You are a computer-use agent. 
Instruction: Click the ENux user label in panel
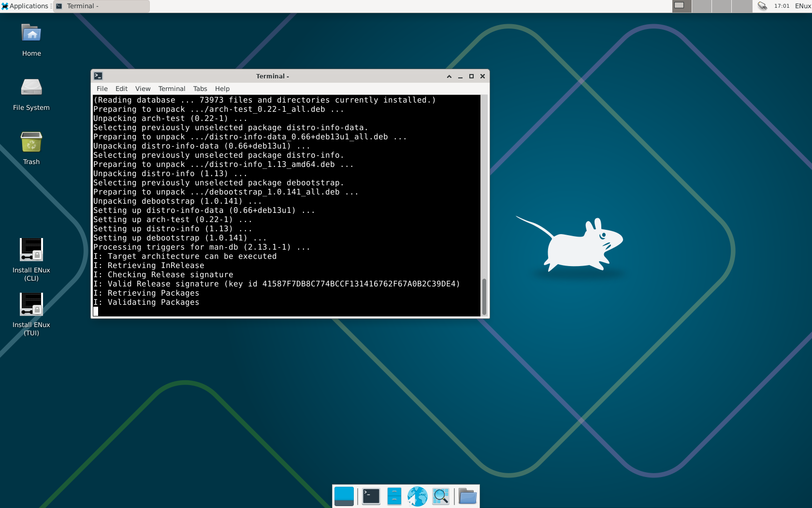click(803, 6)
